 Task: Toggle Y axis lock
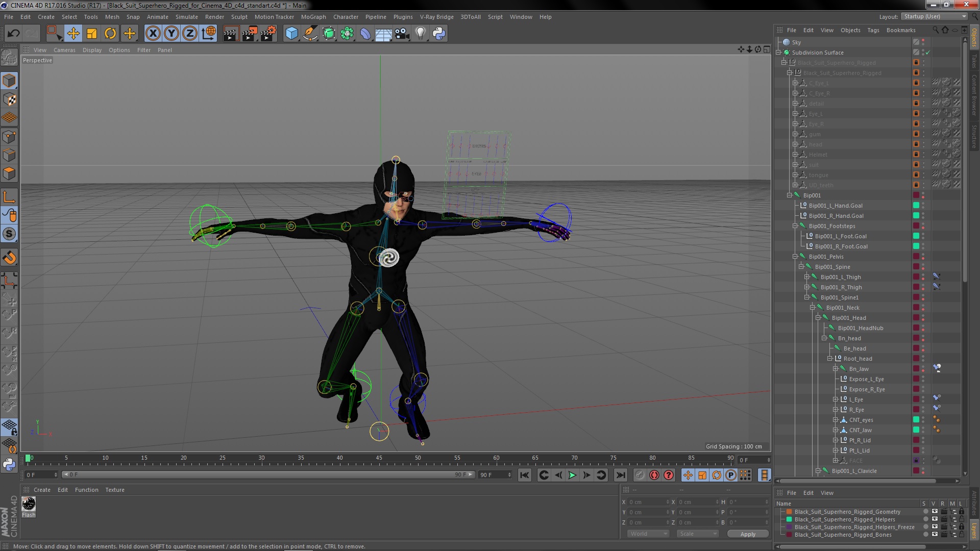(171, 34)
